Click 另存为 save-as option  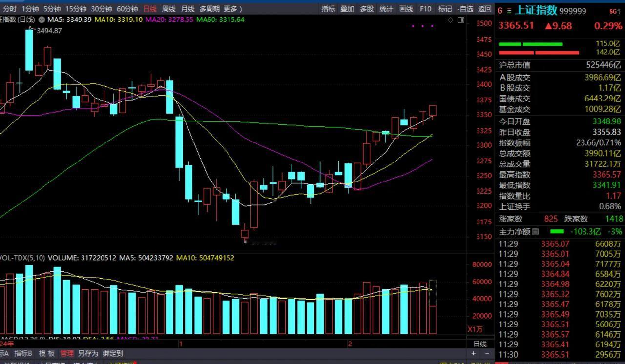point(88,353)
